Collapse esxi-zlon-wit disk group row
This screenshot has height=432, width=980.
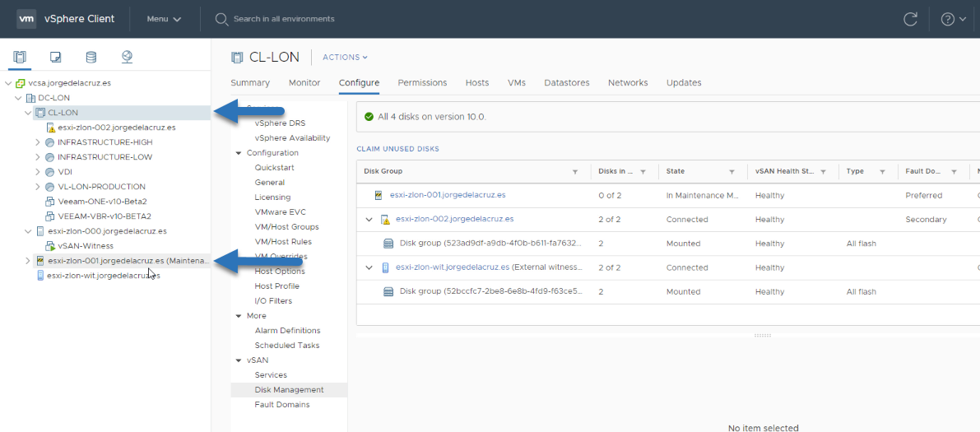click(369, 267)
